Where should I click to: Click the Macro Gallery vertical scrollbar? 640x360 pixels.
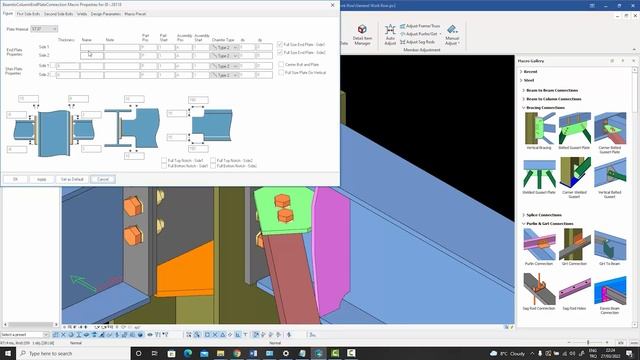point(635,196)
